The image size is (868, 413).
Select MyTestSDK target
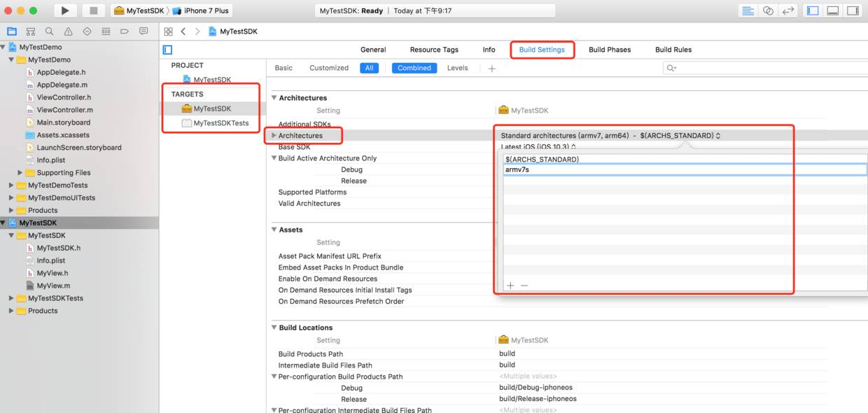tap(212, 108)
